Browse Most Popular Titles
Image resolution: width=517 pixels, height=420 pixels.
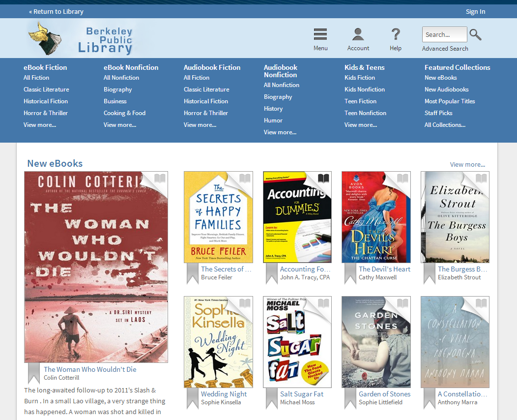450,101
